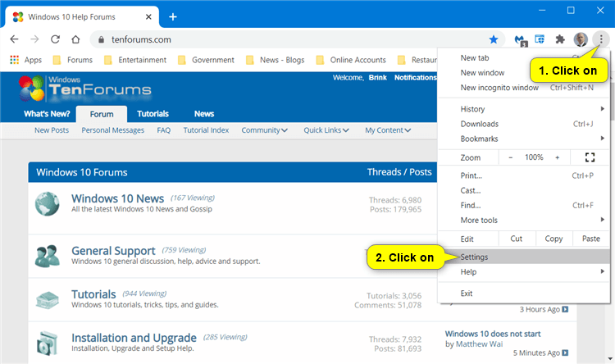
Task: Open the Forums bookmark folder
Action: (x=73, y=60)
